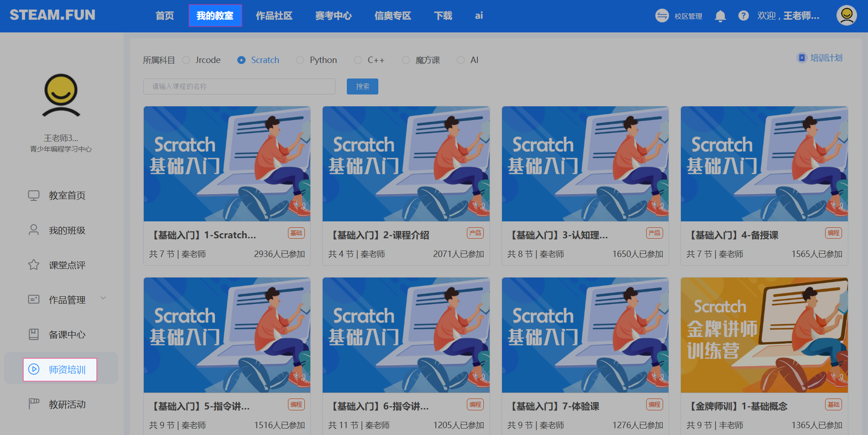Select the Jrcode subject radio button

pos(186,60)
